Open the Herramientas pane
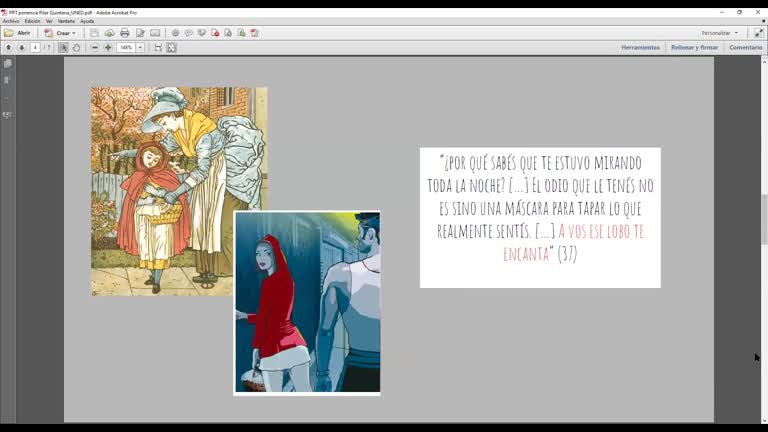This screenshot has width=768, height=432. coord(640,47)
